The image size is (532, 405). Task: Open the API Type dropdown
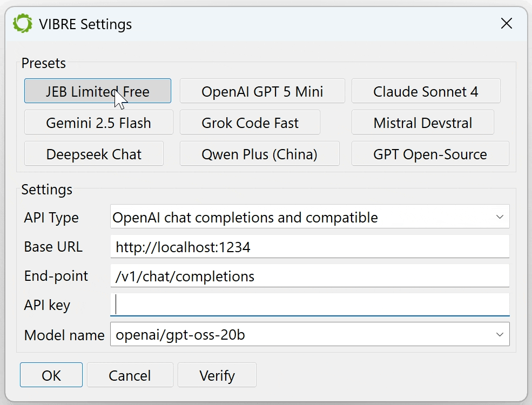click(310, 217)
